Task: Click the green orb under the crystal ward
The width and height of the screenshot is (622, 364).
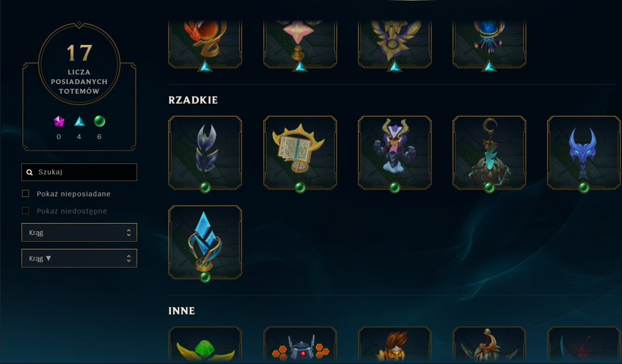Action: tap(205, 278)
